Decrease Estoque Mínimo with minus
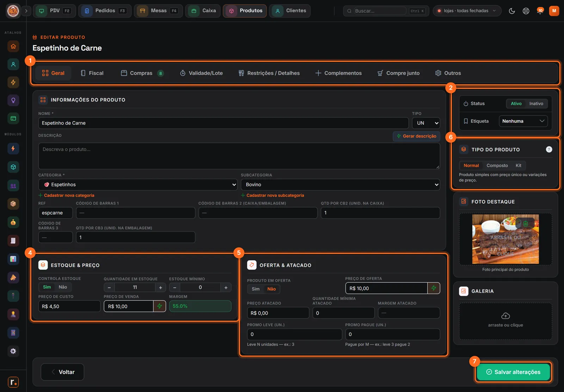The image size is (564, 392). coord(175,288)
